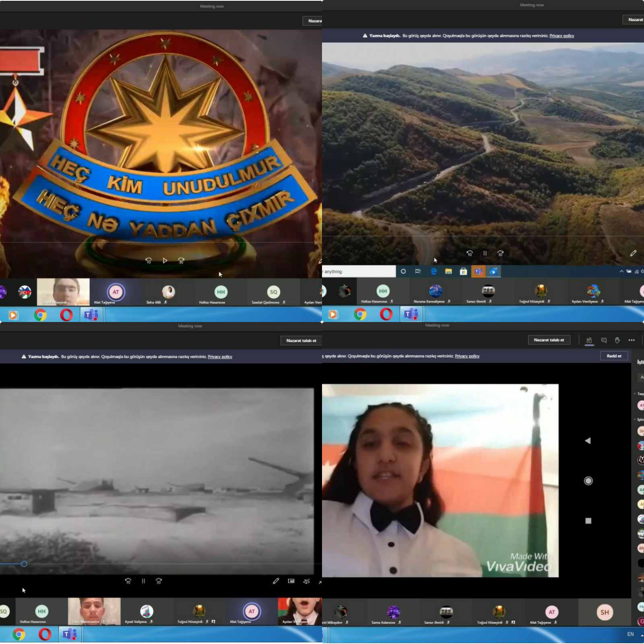This screenshot has height=644, width=644.
Task: Select Hafiza Hasanova's HH avatar in the emblem meeting
Action: pos(221,292)
